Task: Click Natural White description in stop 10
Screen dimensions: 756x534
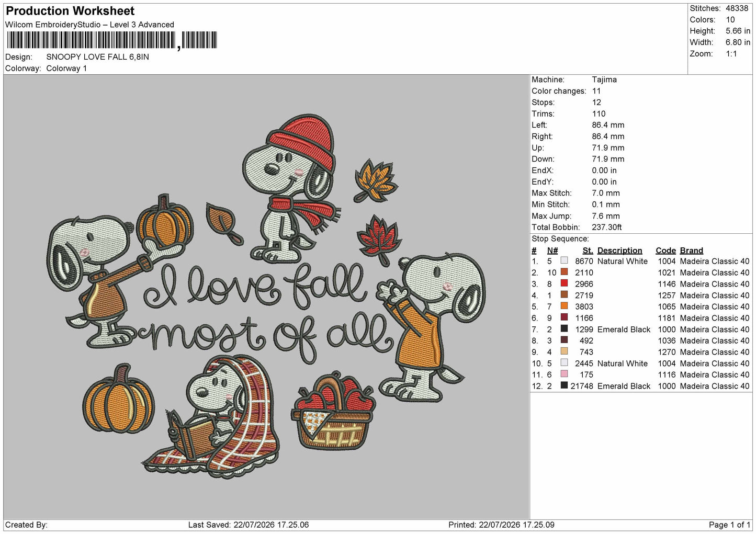Action: pos(623,363)
